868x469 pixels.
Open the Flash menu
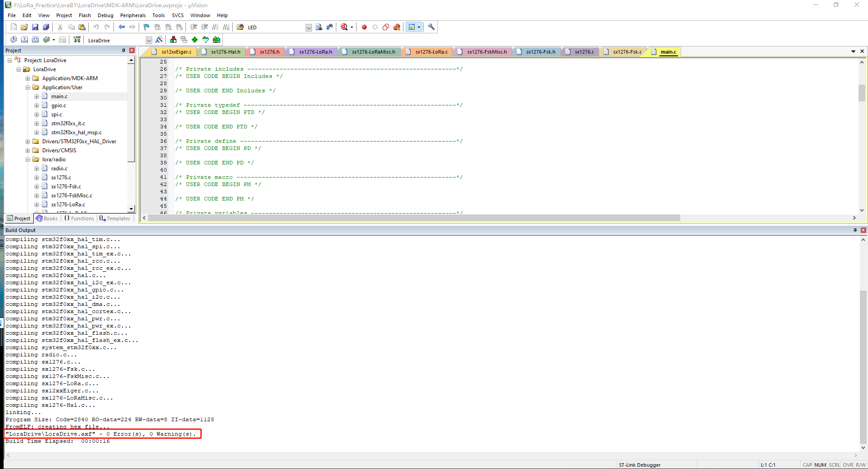point(85,15)
